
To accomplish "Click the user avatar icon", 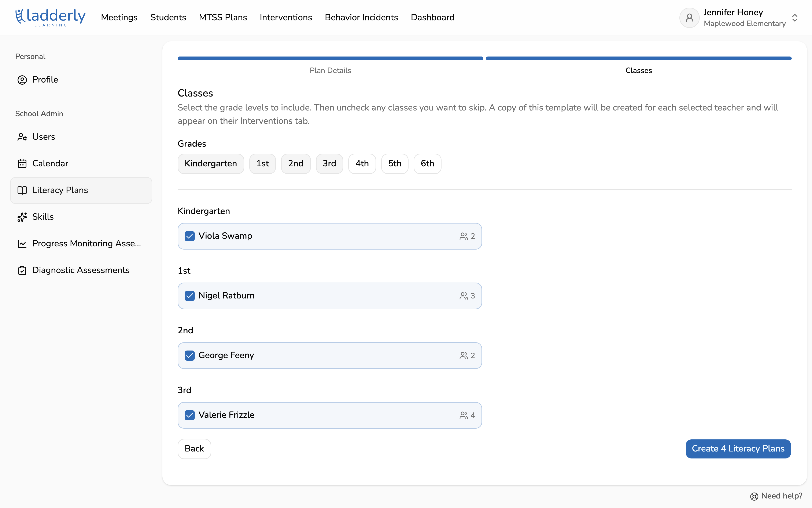I will click(x=689, y=18).
